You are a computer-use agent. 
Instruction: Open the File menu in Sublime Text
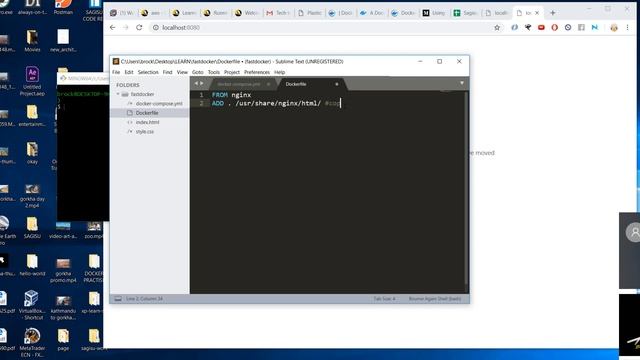coord(116,72)
